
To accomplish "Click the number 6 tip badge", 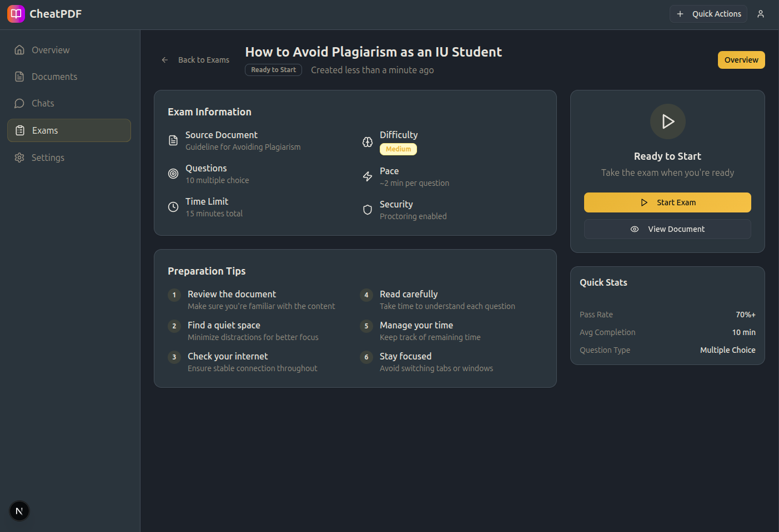I will pyautogui.click(x=366, y=357).
